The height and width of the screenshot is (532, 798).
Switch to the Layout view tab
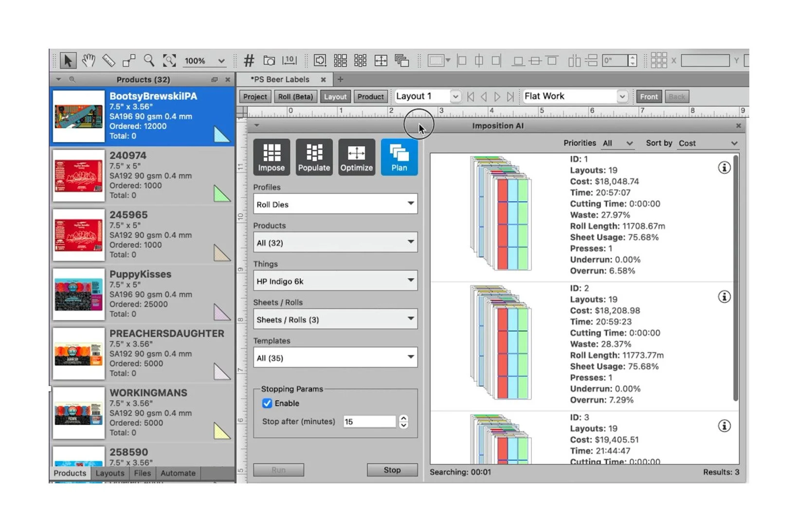point(335,97)
